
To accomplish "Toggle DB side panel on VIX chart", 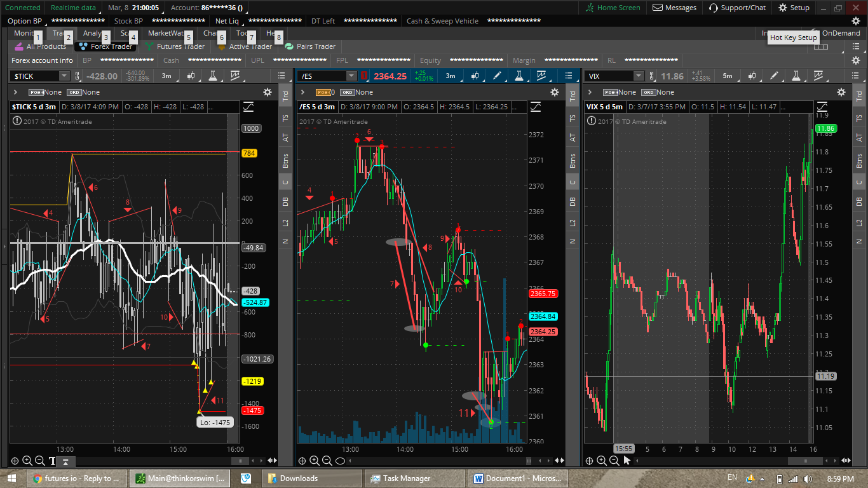I will pyautogui.click(x=860, y=201).
